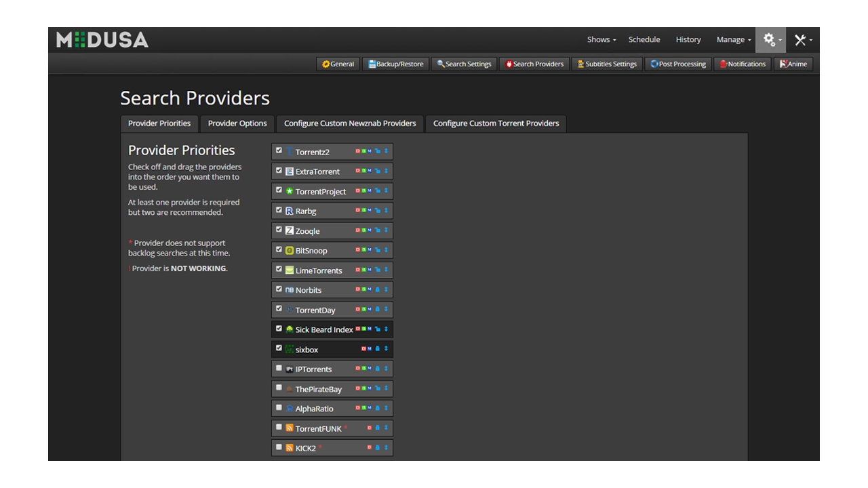Click the lock icon on the Norbits row

(x=378, y=290)
